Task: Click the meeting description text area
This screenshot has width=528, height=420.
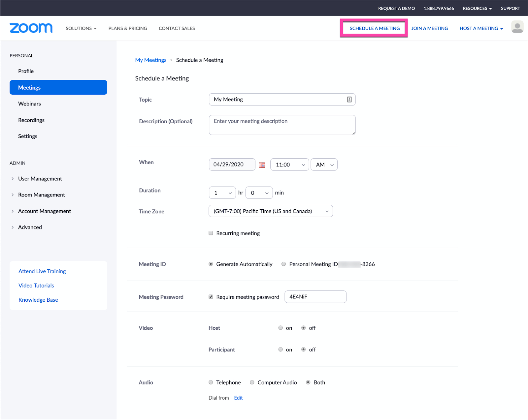Action: (x=282, y=125)
